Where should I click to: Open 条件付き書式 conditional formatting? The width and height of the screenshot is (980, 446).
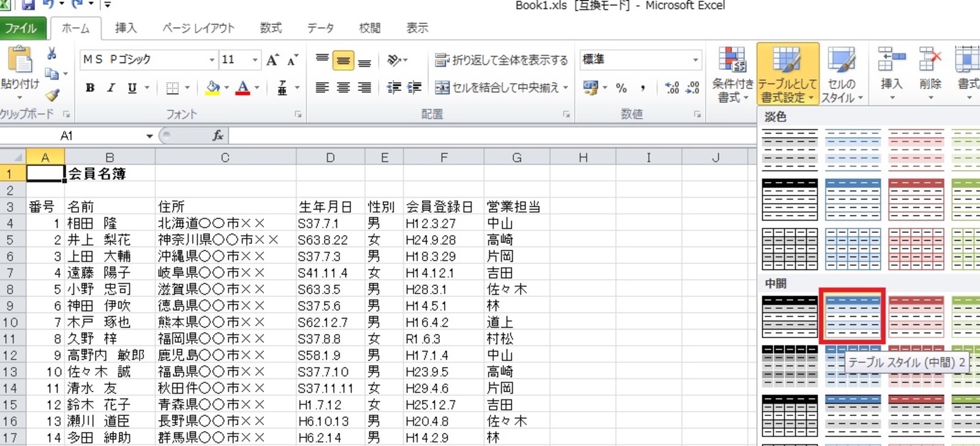733,74
